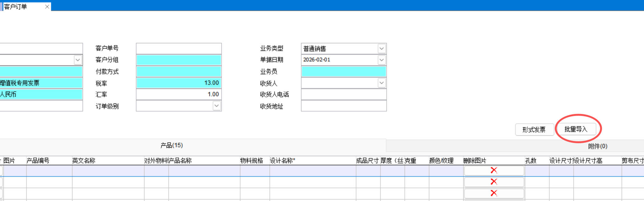Viewport: 644px width, 201px height.
Task: Open the 收货人 dropdown list
Action: [382, 83]
